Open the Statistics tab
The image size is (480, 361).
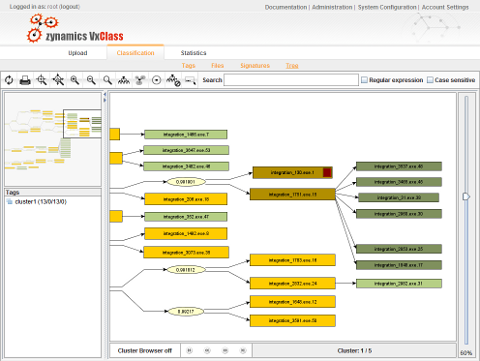click(193, 53)
